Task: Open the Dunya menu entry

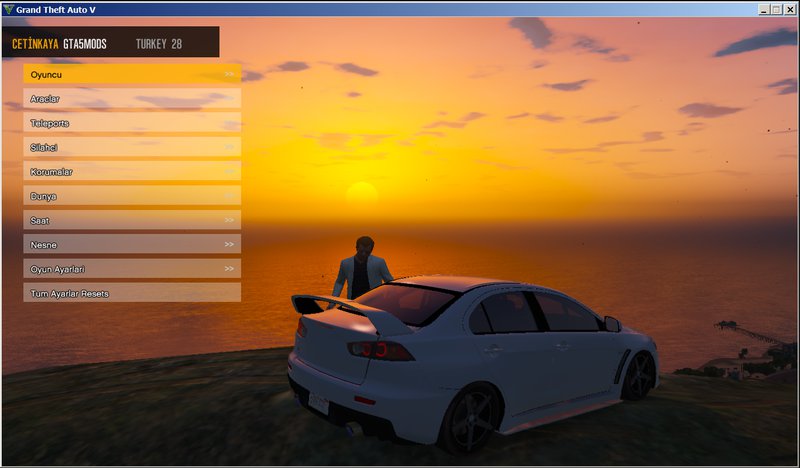Action: [132, 196]
